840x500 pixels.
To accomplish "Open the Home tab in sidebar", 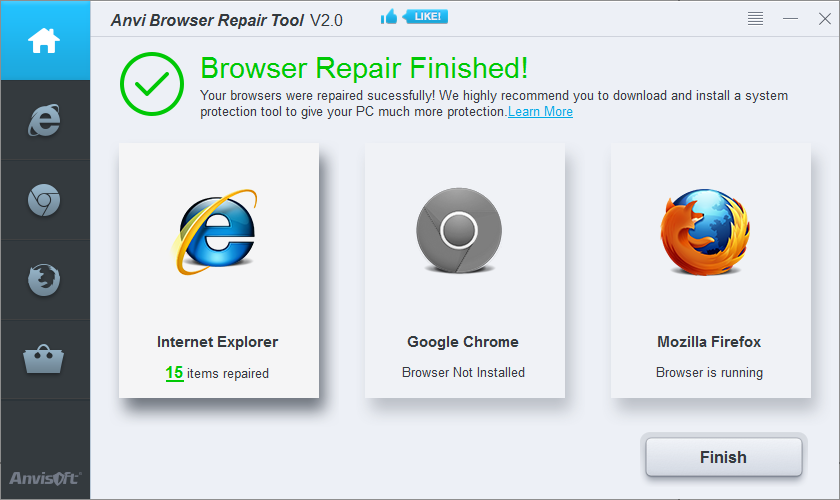I will 44,41.
